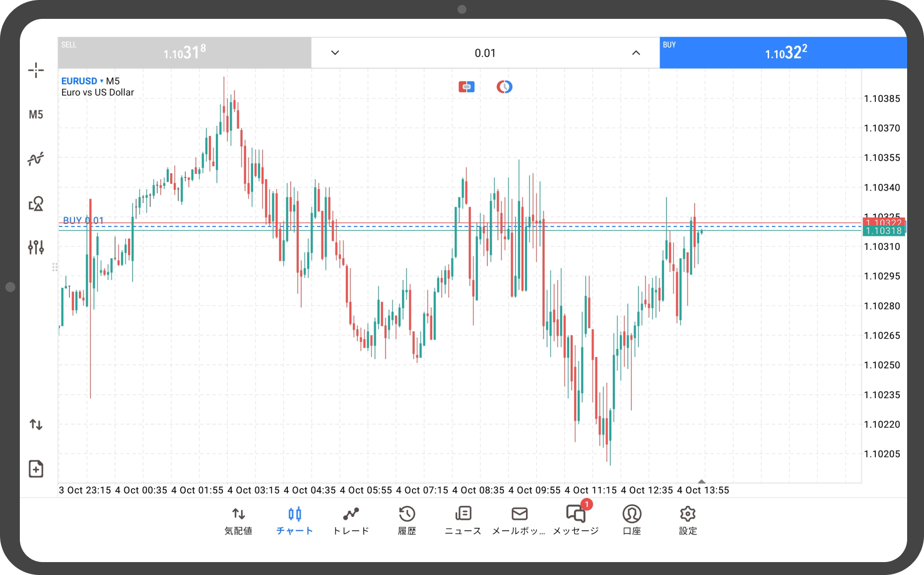Click the 4 Oct 07:15 time label
The image size is (924, 575).
422,490
